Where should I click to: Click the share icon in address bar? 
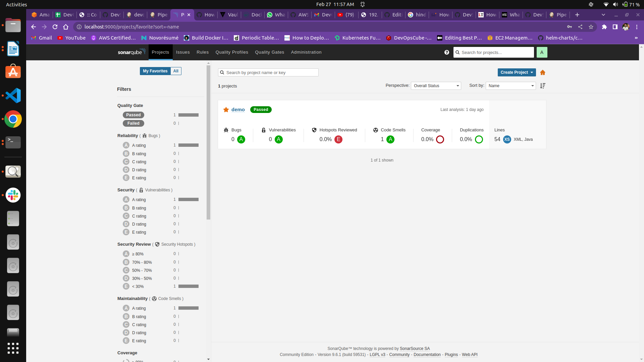pyautogui.click(x=580, y=27)
